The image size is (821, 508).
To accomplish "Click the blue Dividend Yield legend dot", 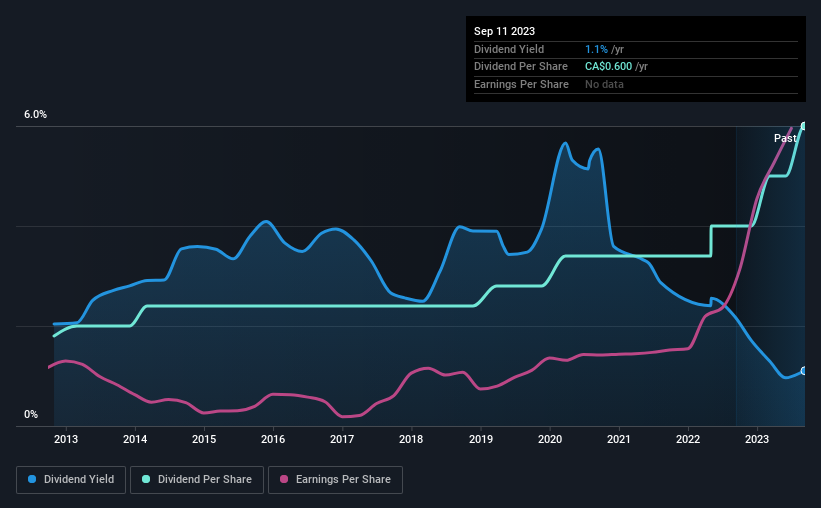I will point(32,479).
